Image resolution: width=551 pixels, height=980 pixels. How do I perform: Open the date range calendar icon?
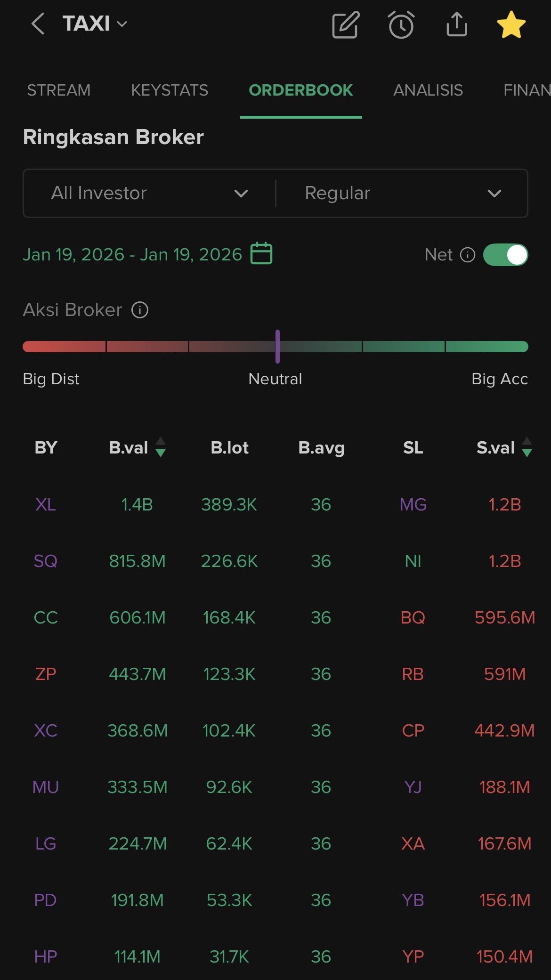click(x=261, y=254)
